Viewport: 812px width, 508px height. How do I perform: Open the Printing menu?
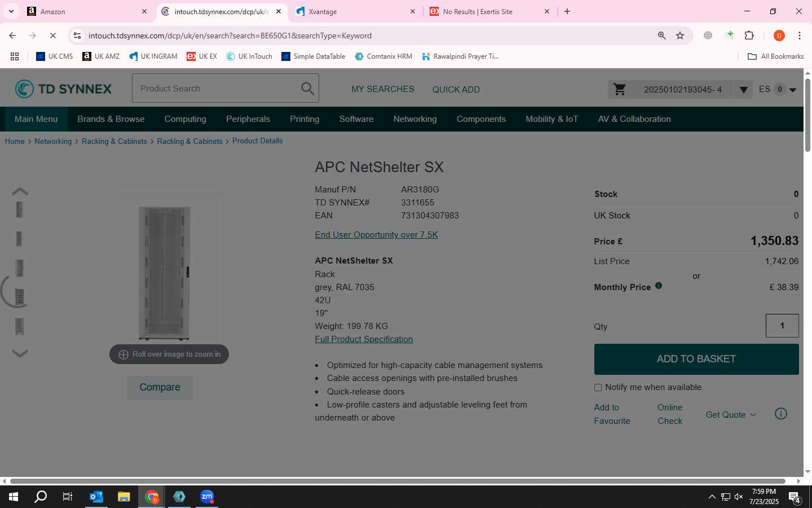(x=304, y=119)
